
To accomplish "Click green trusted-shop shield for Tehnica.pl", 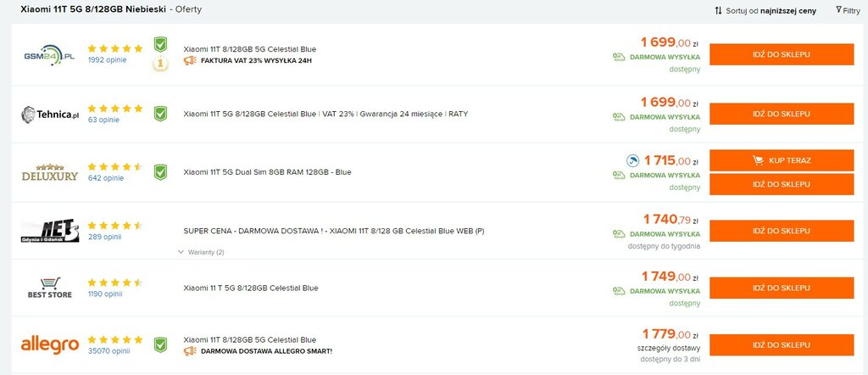I will pos(160,114).
